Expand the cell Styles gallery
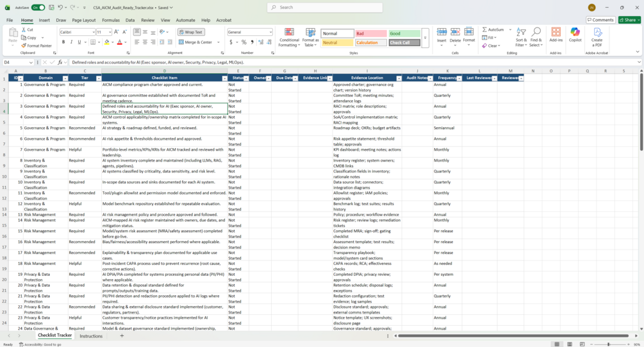The width and height of the screenshot is (644, 347). click(425, 37)
